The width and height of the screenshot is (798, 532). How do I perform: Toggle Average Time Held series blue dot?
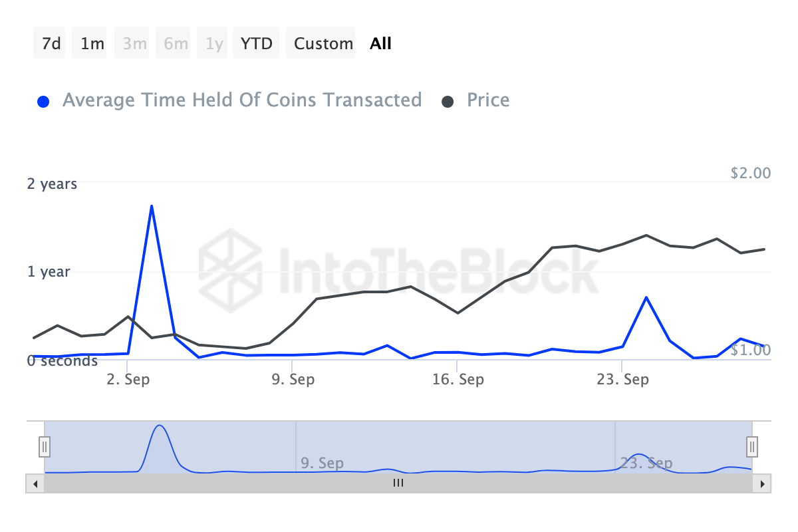(x=43, y=102)
